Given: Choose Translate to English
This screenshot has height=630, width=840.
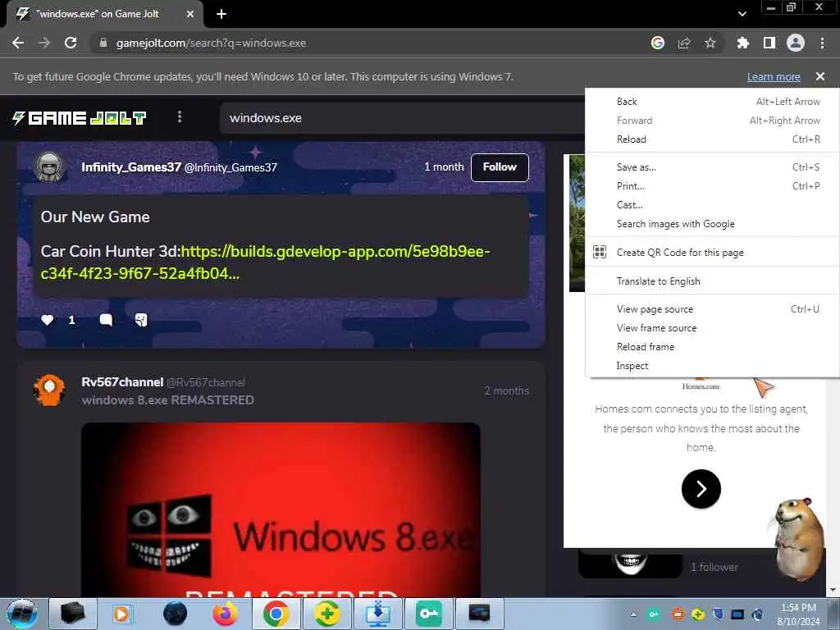Looking at the screenshot, I should (x=713, y=281).
